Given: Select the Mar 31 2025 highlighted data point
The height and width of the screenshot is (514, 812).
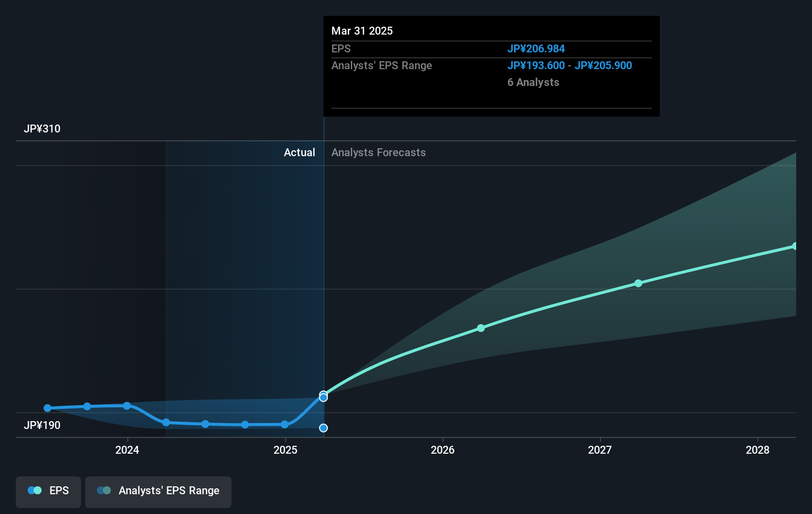Looking at the screenshot, I should coord(323,396).
